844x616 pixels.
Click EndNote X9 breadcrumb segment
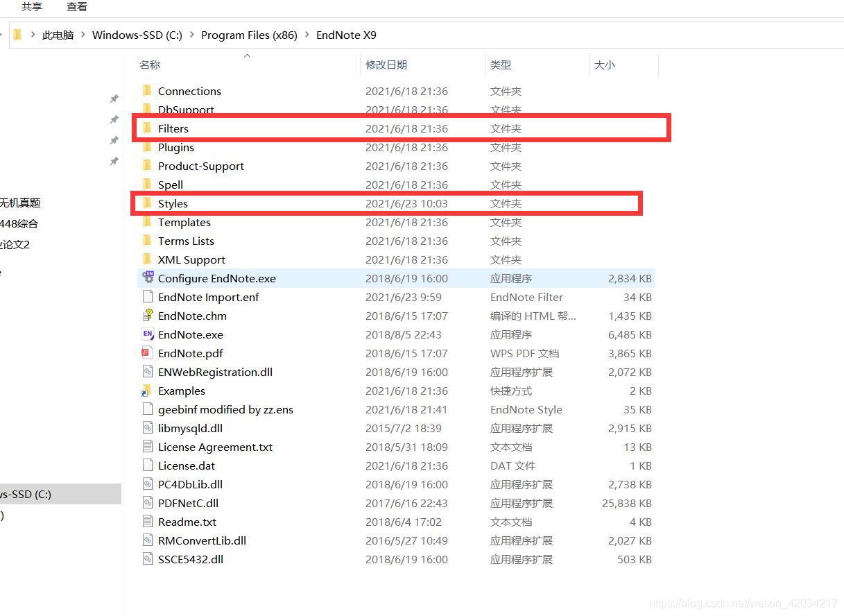tap(346, 35)
